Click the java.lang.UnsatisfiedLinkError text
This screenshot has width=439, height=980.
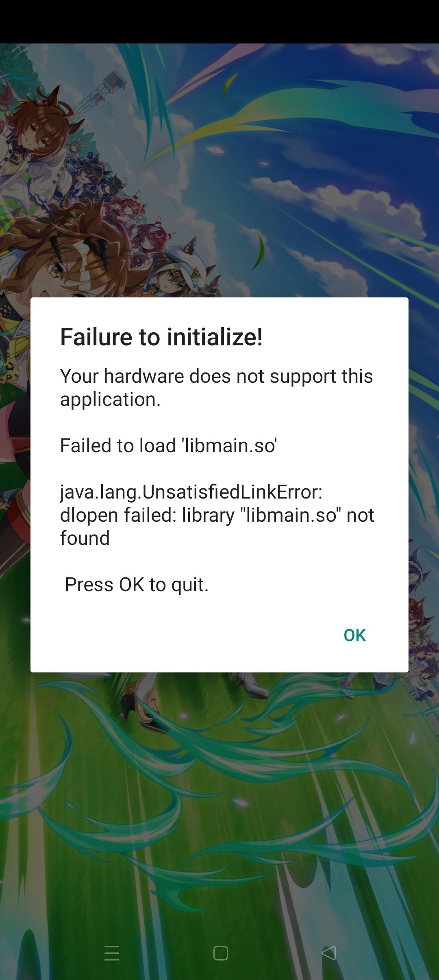point(191,492)
